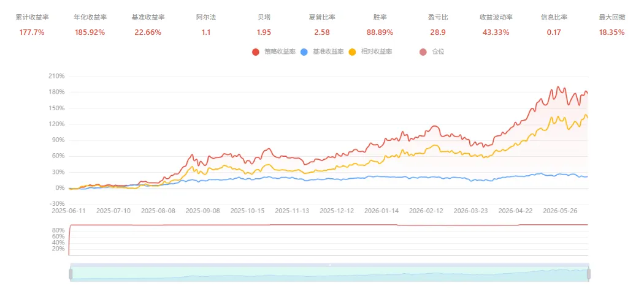Click the right handle of the range slider

click(x=589, y=274)
